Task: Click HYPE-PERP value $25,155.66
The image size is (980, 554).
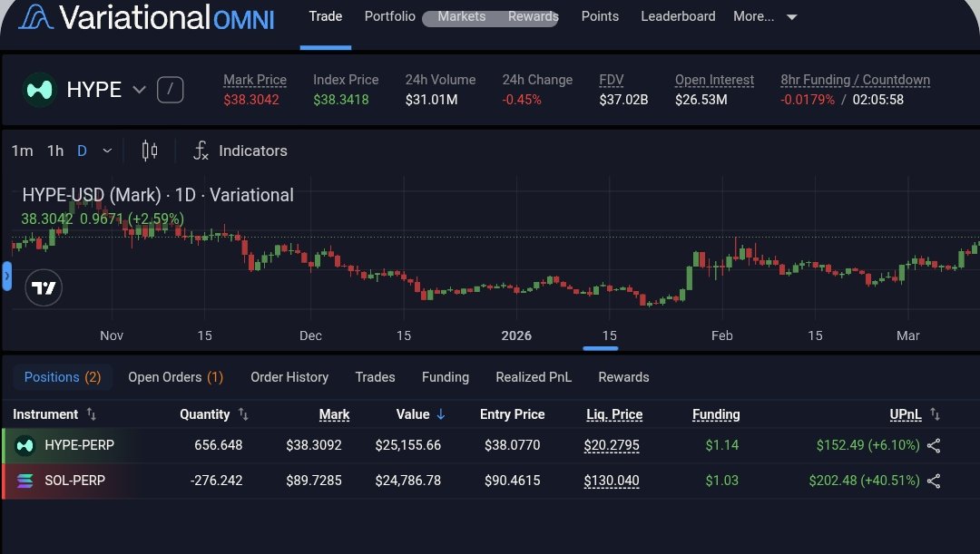Action: (x=408, y=445)
